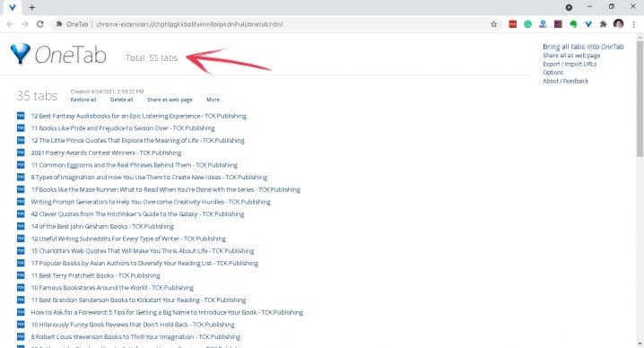Open Export / Import URLs
The height and width of the screenshot is (348, 644).
[570, 64]
